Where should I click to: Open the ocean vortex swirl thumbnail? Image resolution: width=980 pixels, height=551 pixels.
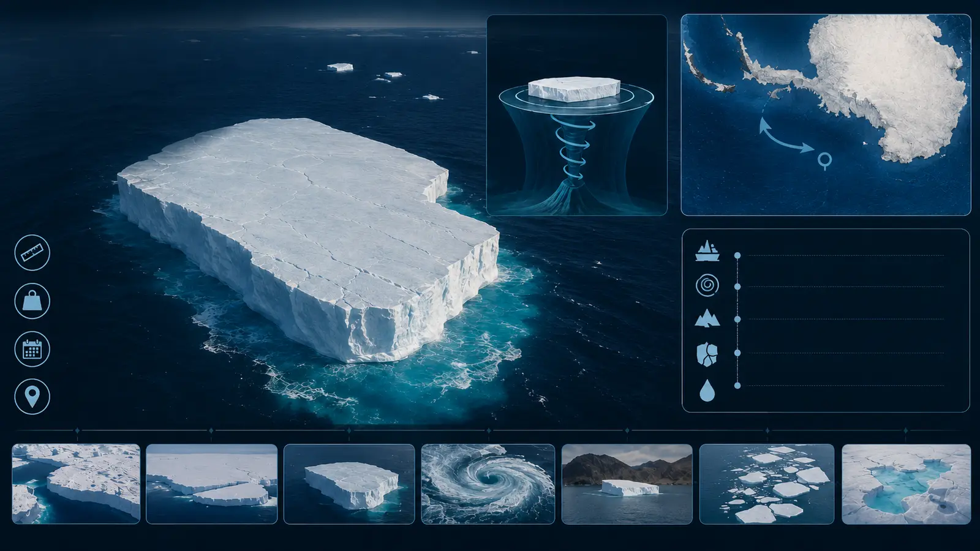(488, 484)
